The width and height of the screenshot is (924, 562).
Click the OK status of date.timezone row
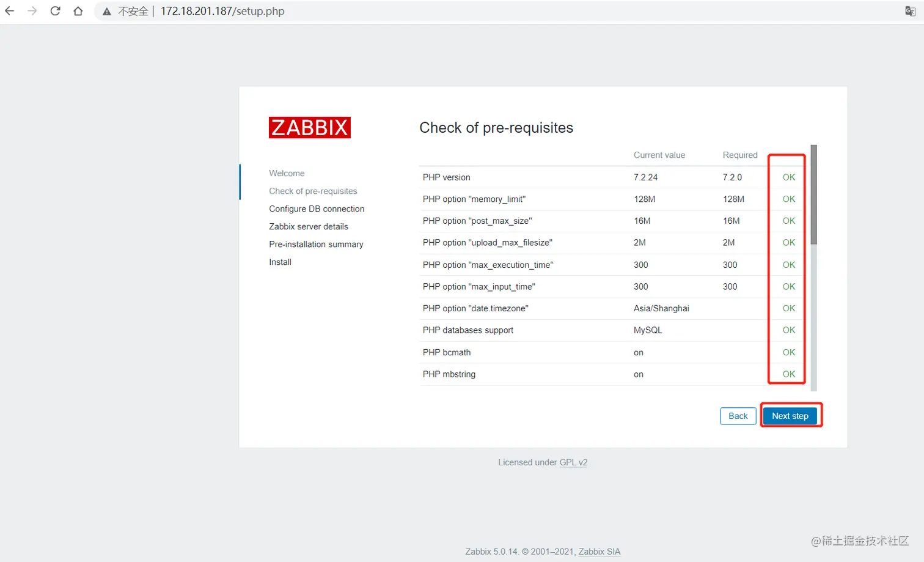(789, 308)
